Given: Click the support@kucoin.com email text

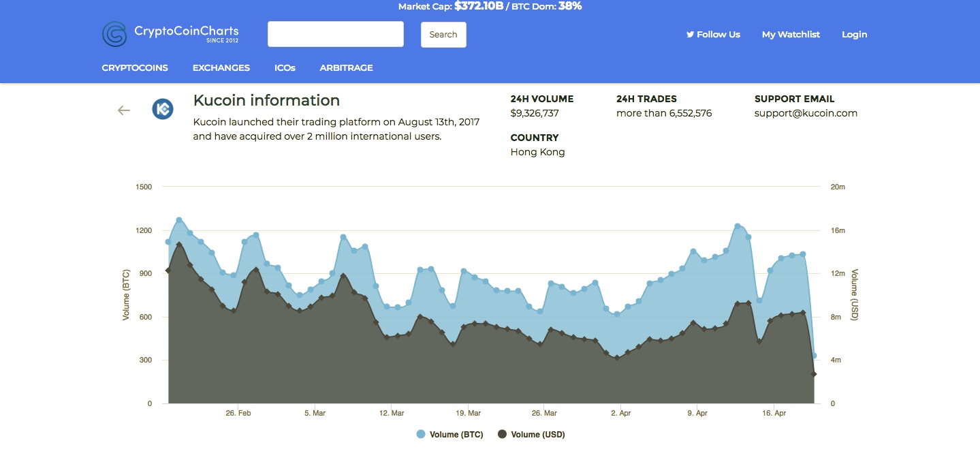Looking at the screenshot, I should pyautogui.click(x=806, y=113).
